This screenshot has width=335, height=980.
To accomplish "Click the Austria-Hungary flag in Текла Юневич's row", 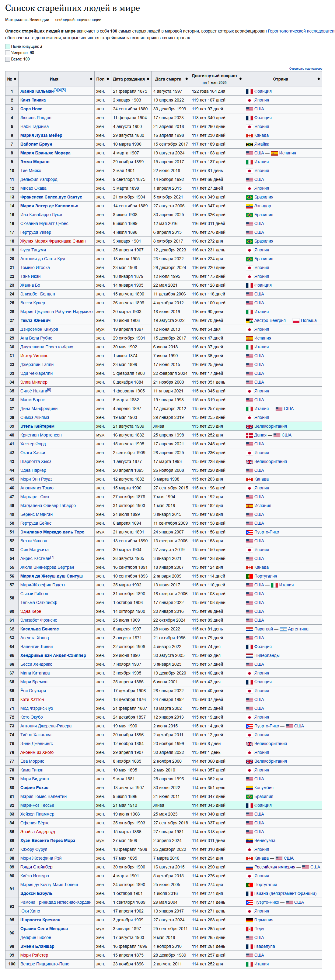I will (x=249, y=321).
